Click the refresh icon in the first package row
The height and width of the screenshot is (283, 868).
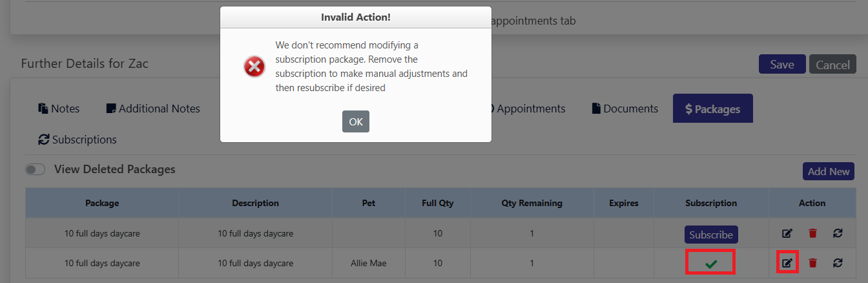838,234
